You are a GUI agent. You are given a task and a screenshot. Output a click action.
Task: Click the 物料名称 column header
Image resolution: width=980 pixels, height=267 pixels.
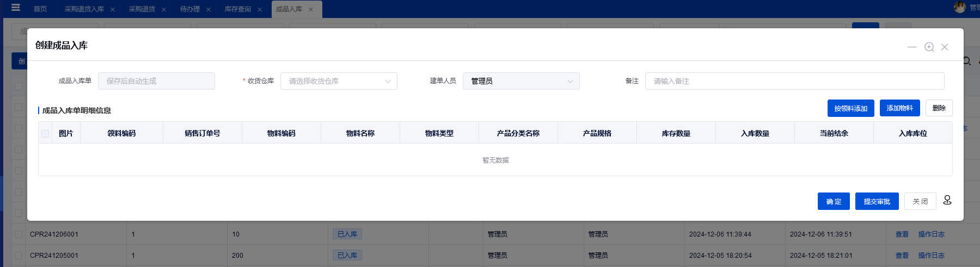point(360,133)
